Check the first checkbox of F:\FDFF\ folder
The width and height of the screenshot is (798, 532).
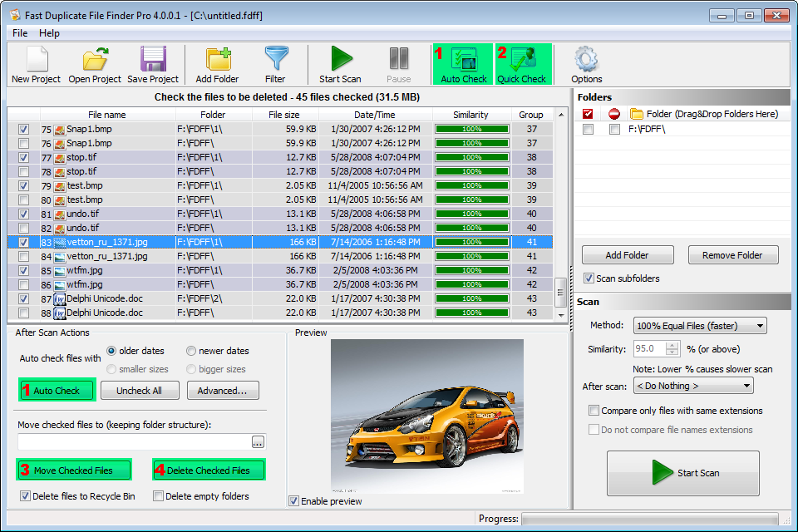click(589, 130)
